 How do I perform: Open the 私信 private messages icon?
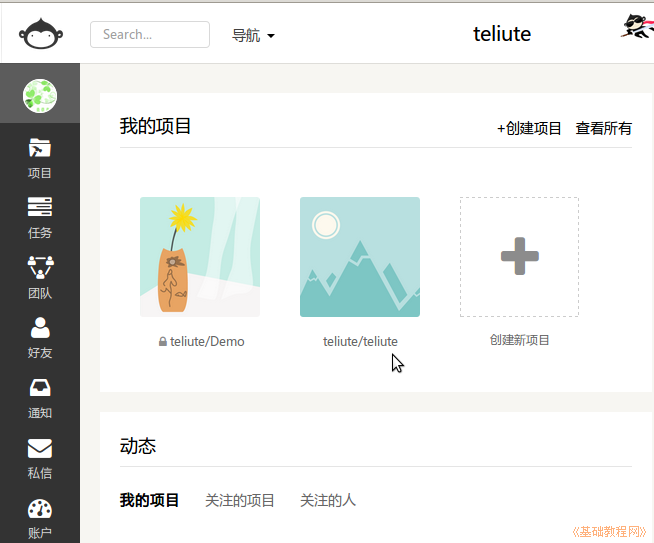[40, 448]
